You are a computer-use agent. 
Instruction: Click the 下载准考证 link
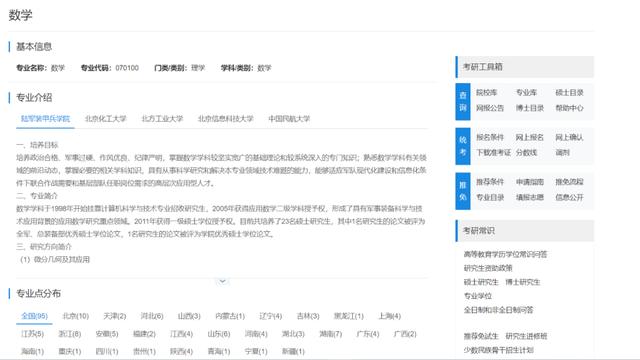pos(493,153)
